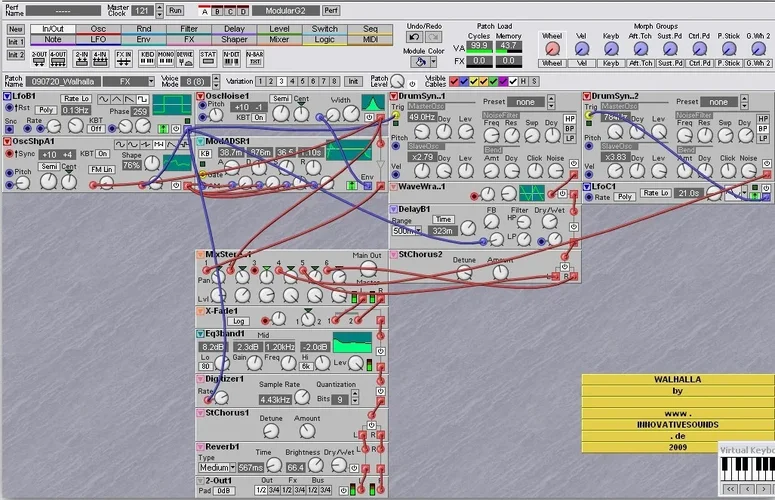Select variation 5 button

point(301,81)
